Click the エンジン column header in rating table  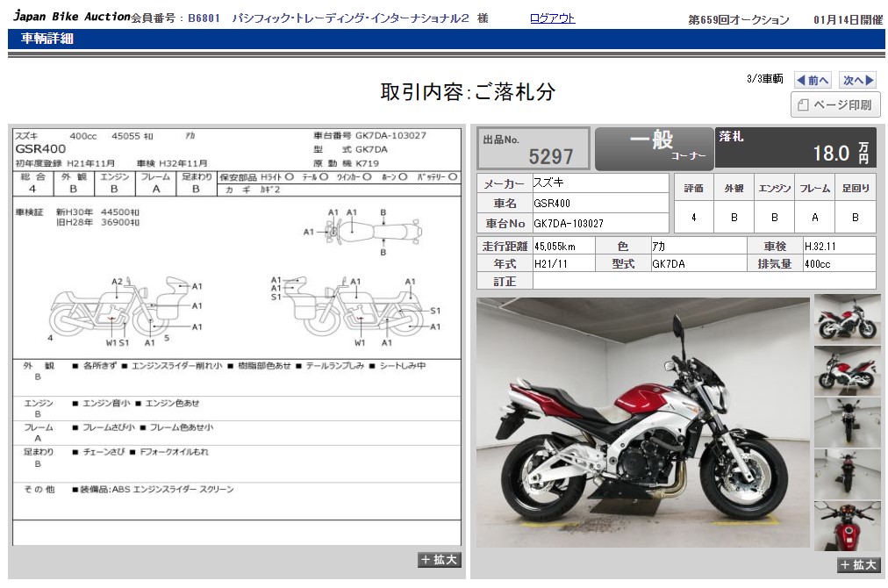[774, 188]
